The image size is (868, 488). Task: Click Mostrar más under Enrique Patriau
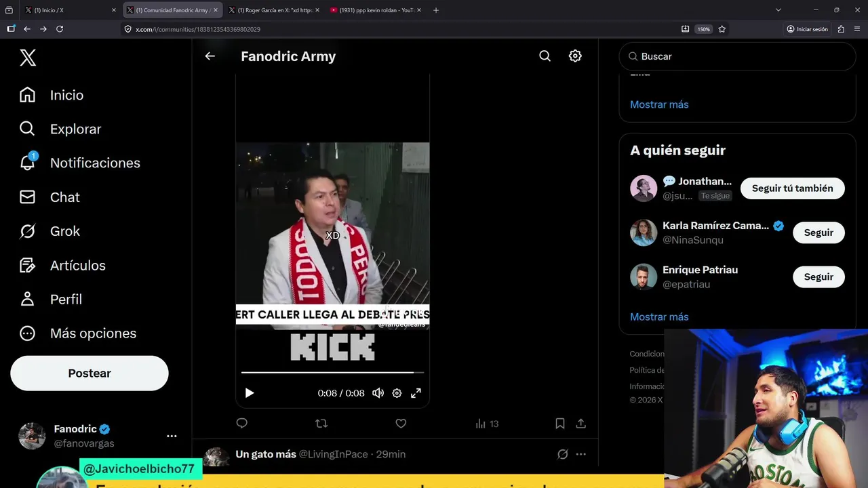click(x=659, y=317)
